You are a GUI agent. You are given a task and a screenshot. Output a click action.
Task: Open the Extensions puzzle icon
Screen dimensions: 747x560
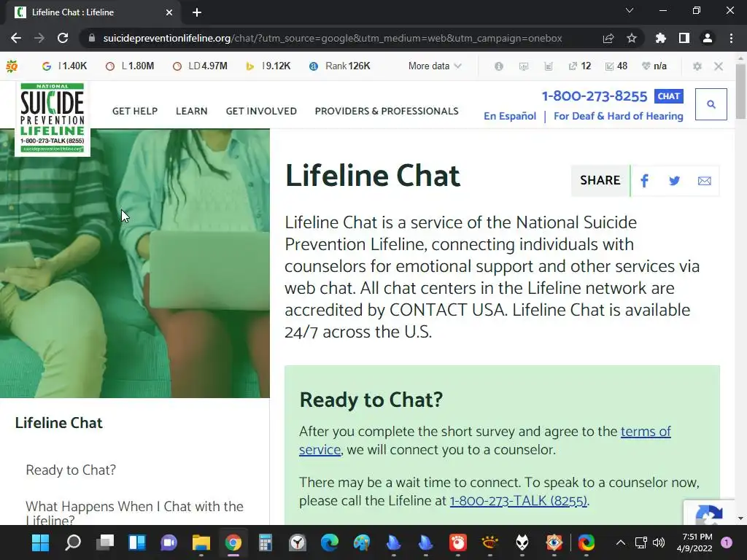tap(660, 38)
